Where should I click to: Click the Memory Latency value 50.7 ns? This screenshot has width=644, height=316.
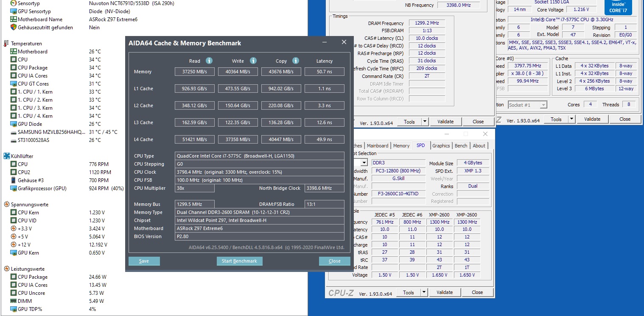(x=325, y=72)
